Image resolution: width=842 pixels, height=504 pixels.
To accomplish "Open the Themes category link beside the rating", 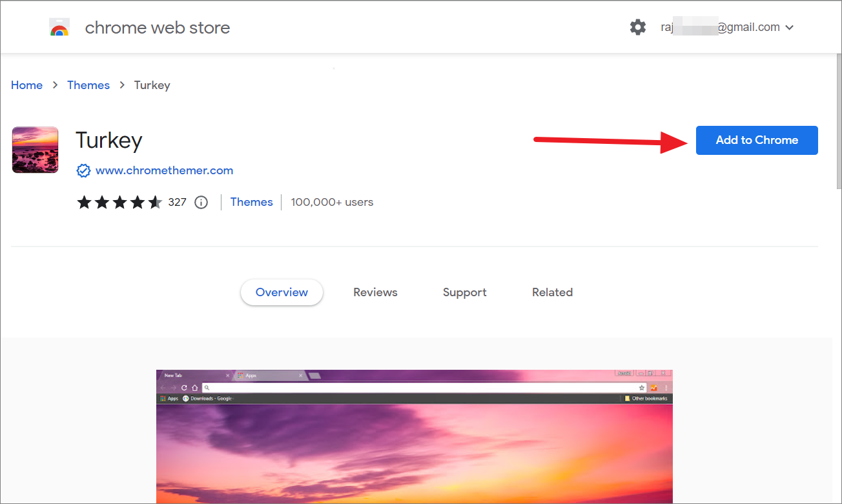I will click(x=251, y=202).
